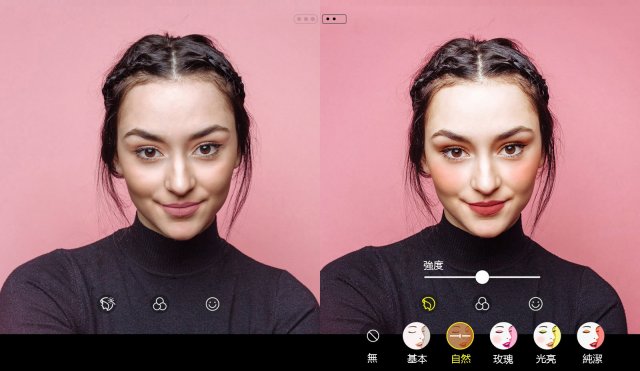
Task: Select the 自然 makeup style thumbnail
Action: (460, 335)
